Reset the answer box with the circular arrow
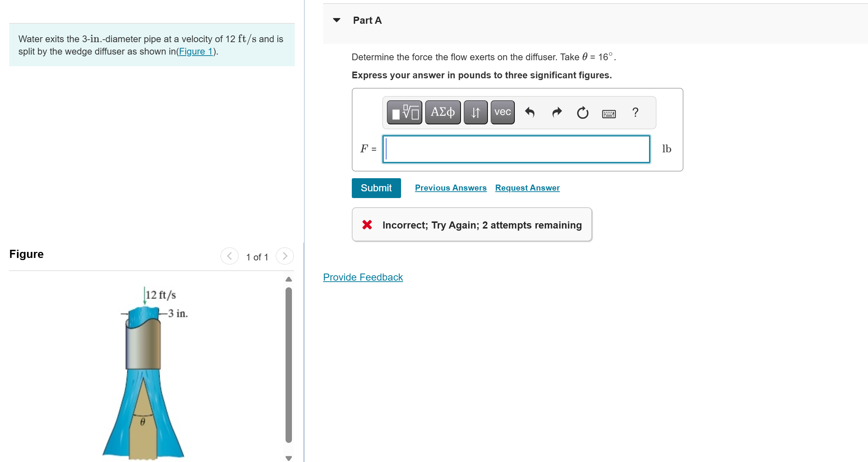Image resolution: width=868 pixels, height=462 pixels. (x=582, y=113)
